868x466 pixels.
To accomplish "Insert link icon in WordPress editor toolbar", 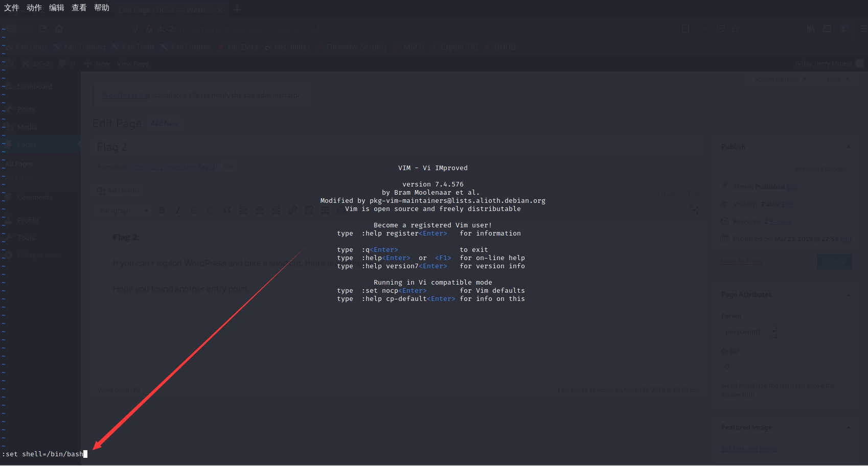I will click(x=292, y=211).
